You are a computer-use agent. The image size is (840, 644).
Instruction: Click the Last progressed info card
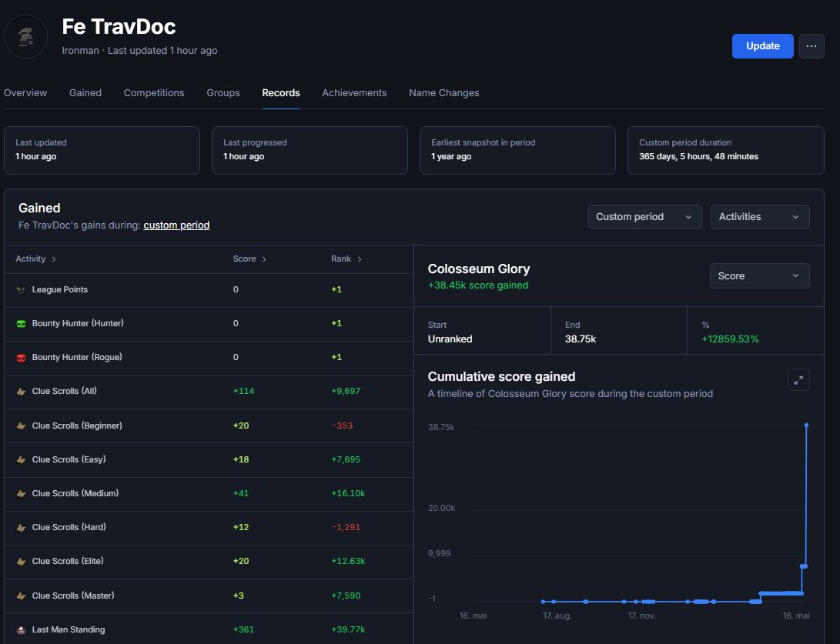point(310,151)
